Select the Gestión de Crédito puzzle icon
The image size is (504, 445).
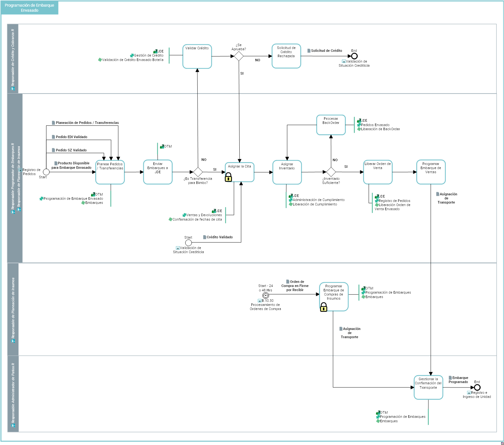pyautogui.click(x=132, y=55)
